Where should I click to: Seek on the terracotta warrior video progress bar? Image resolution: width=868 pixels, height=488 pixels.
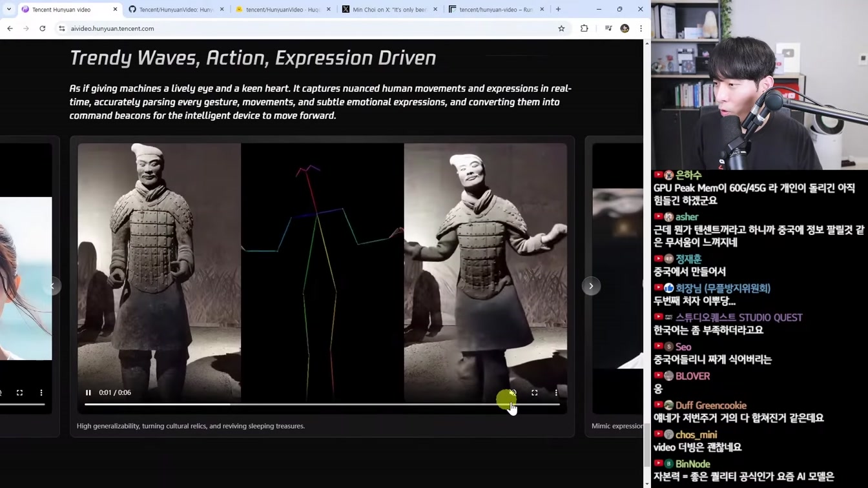click(x=322, y=404)
